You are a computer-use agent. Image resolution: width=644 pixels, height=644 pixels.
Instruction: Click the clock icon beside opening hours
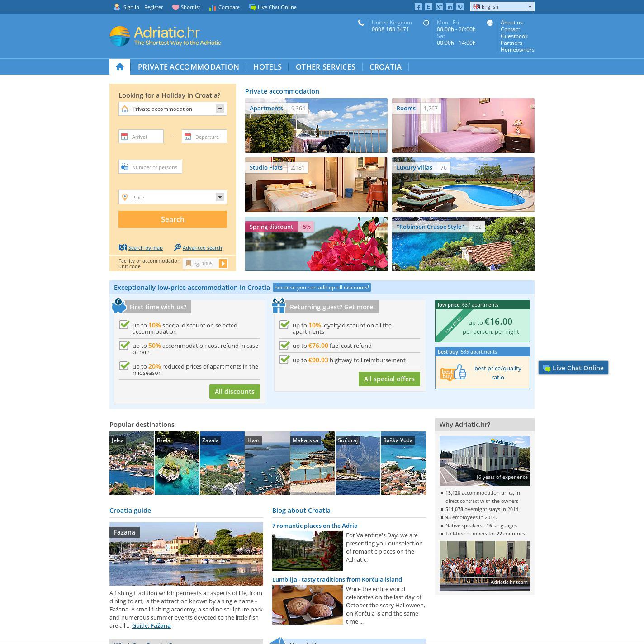426,23
